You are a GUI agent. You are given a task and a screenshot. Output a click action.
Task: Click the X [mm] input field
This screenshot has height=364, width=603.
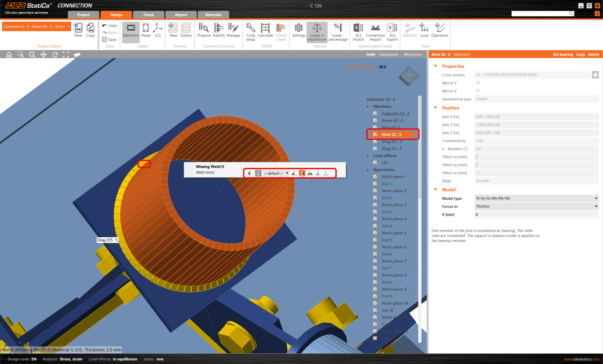pyautogui.click(x=536, y=215)
